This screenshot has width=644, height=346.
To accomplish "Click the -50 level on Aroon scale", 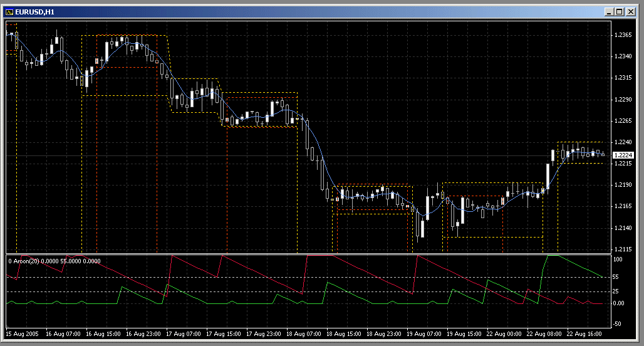I will (x=616, y=323).
